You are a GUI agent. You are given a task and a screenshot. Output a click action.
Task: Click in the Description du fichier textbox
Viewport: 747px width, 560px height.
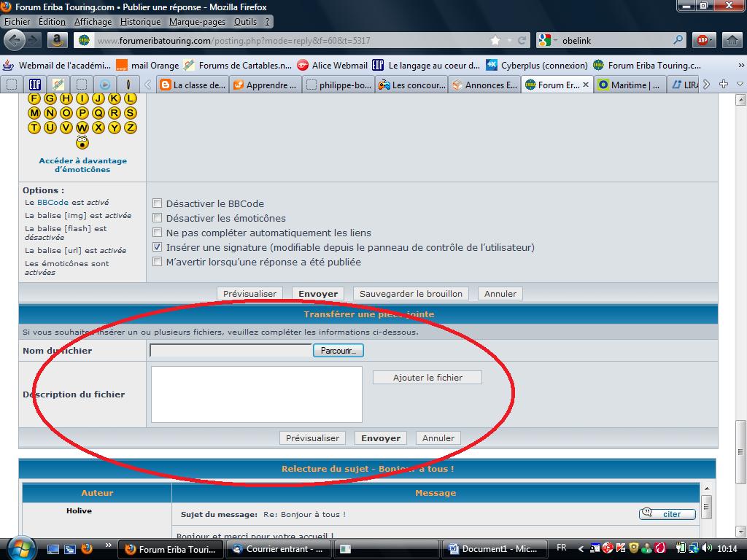click(256, 394)
